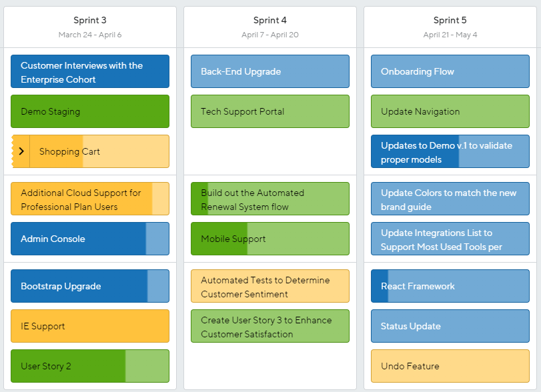541x392 pixels.
Task: Open the Onboarding Flow card
Action: point(450,71)
